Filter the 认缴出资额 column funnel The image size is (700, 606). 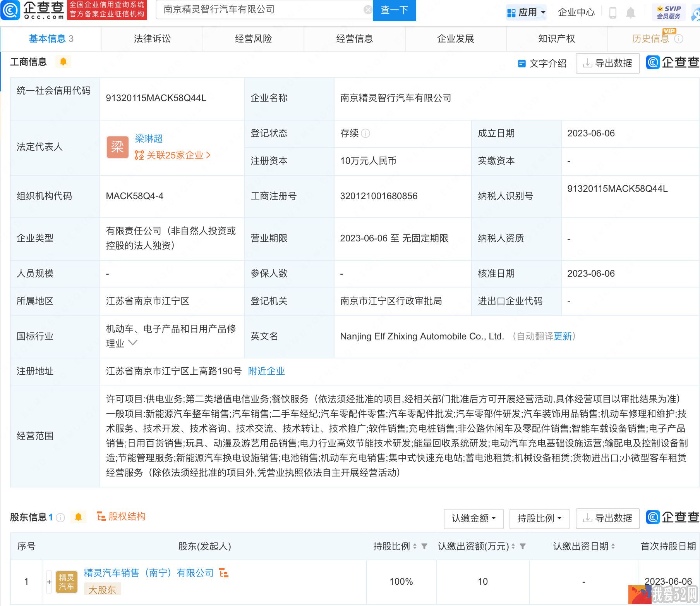click(523, 546)
